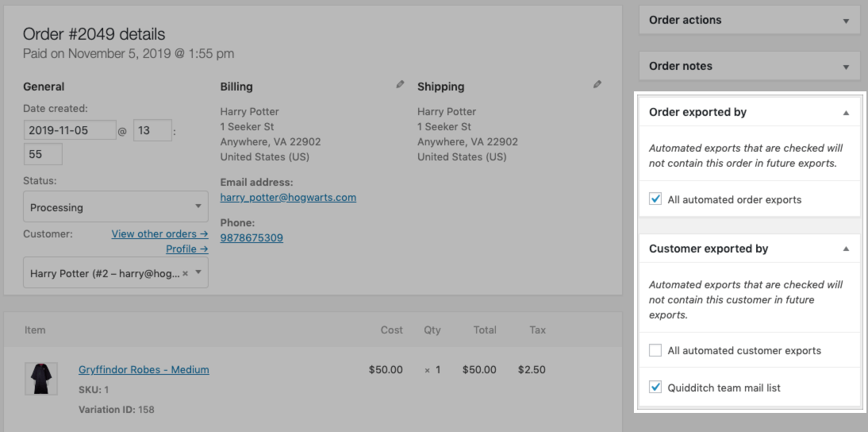Select the Qty column header
This screenshot has height=432, width=868.
(432, 330)
